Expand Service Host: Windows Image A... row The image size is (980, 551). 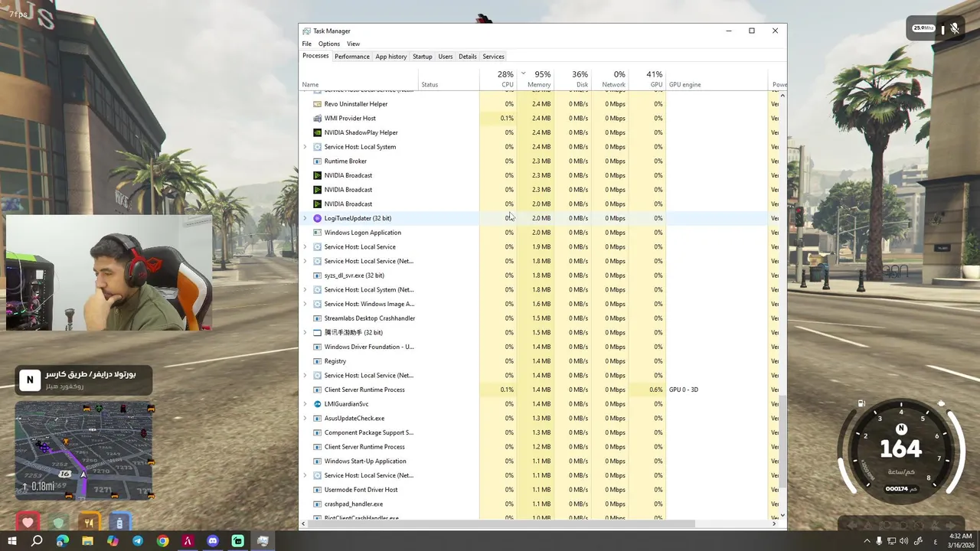[305, 304]
